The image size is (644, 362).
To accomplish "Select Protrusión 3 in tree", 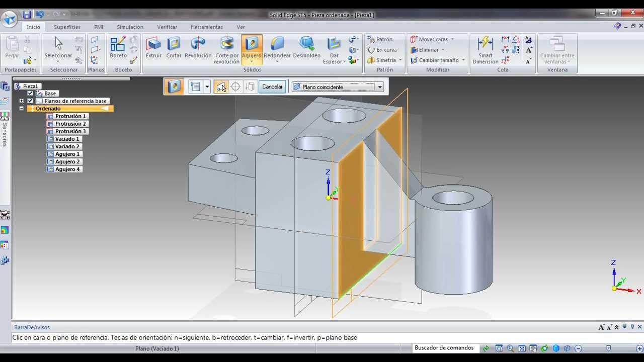I will [67, 131].
